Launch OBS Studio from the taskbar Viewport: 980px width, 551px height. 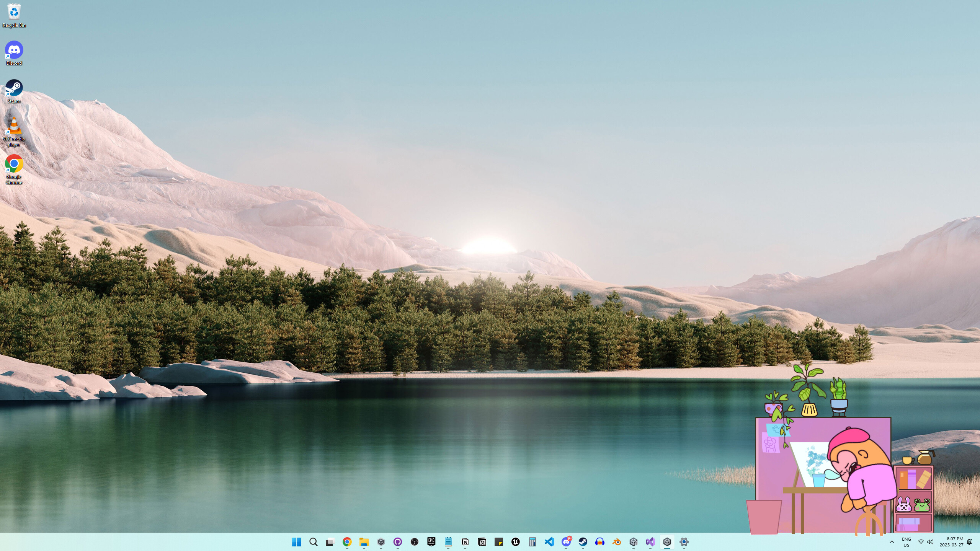415,542
